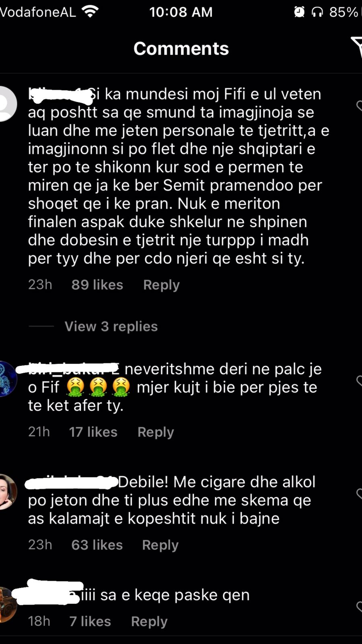Like the comment with 89 likes

[x=359, y=105]
